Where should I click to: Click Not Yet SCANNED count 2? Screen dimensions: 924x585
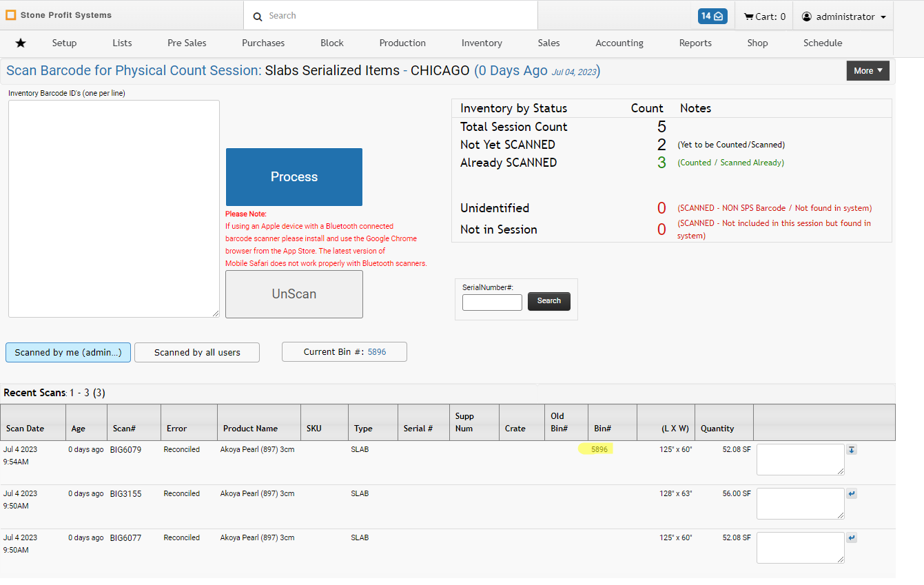point(661,145)
